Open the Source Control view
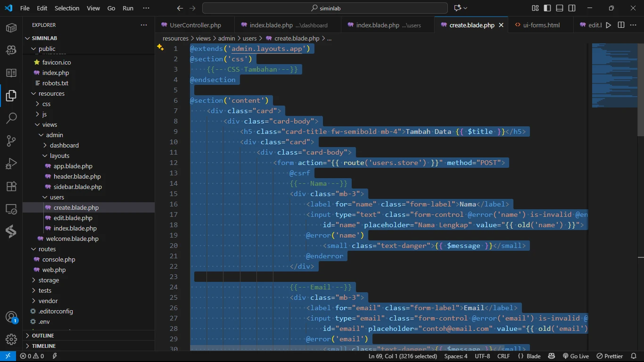 coord(11,140)
